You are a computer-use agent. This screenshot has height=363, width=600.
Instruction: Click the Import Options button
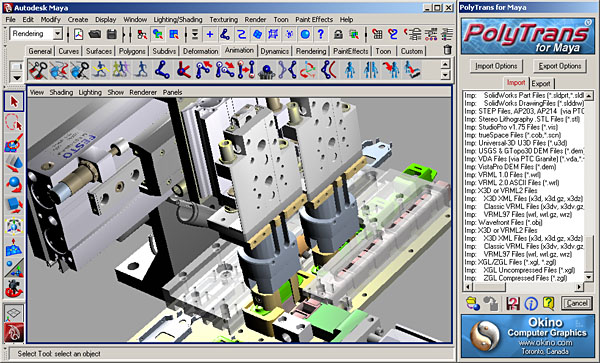click(496, 66)
